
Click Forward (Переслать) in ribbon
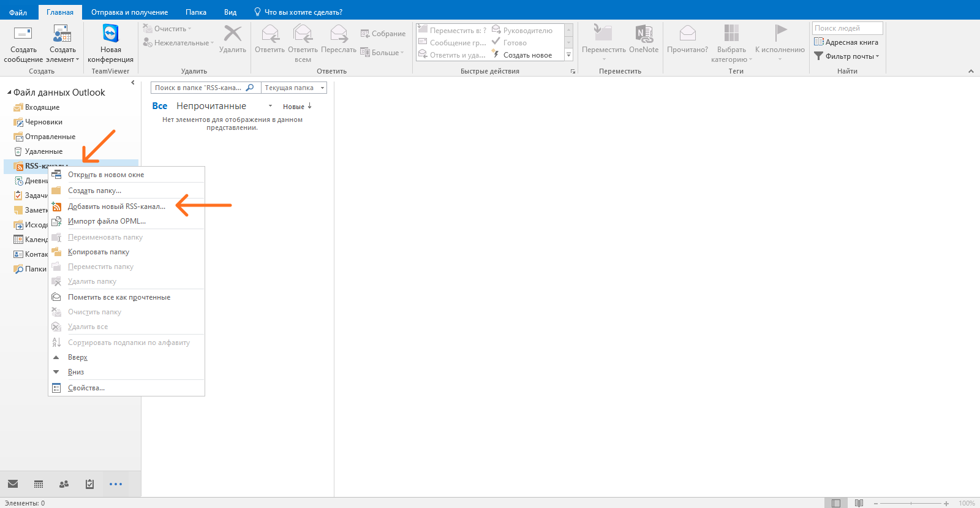pyautogui.click(x=339, y=39)
